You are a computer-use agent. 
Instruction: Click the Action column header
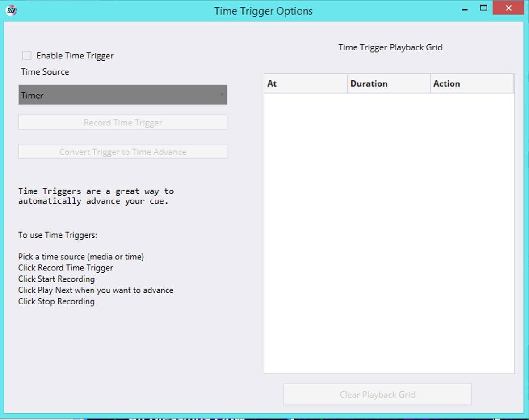471,84
